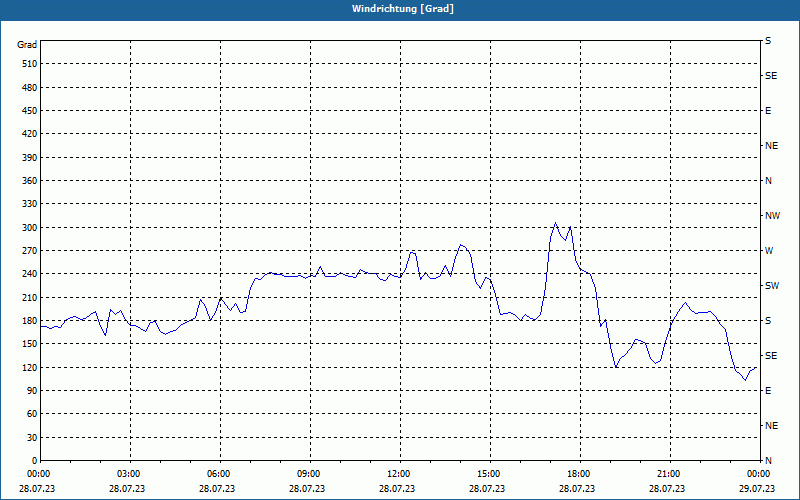Click the 150 y-axis tick label
800x500 pixels.
click(x=30, y=344)
